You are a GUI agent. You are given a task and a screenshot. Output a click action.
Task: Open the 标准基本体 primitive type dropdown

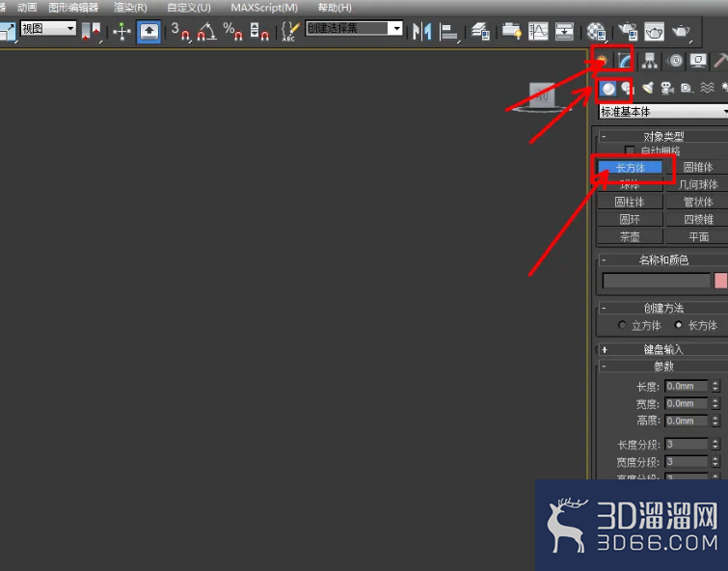pos(663,112)
